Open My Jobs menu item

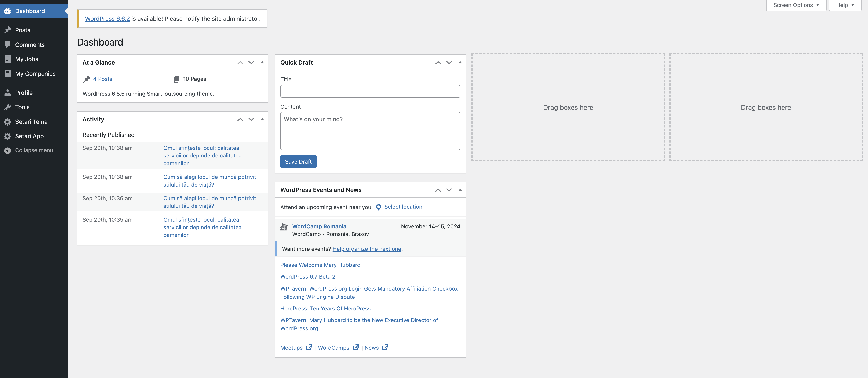click(x=34, y=59)
